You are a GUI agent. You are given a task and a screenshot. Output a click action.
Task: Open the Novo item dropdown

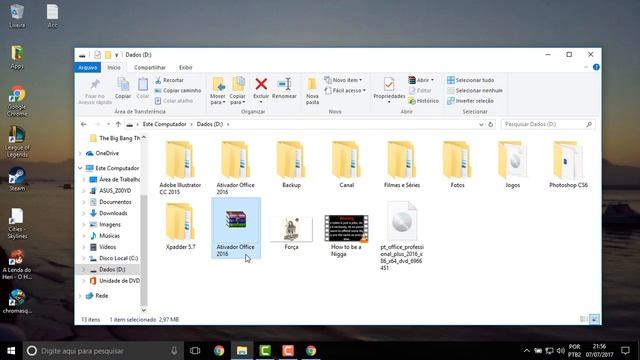click(x=343, y=80)
